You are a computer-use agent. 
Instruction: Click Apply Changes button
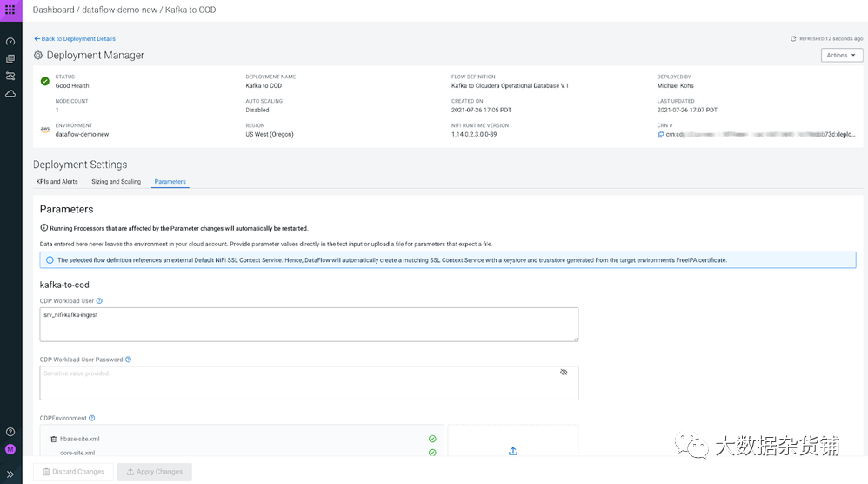155,472
